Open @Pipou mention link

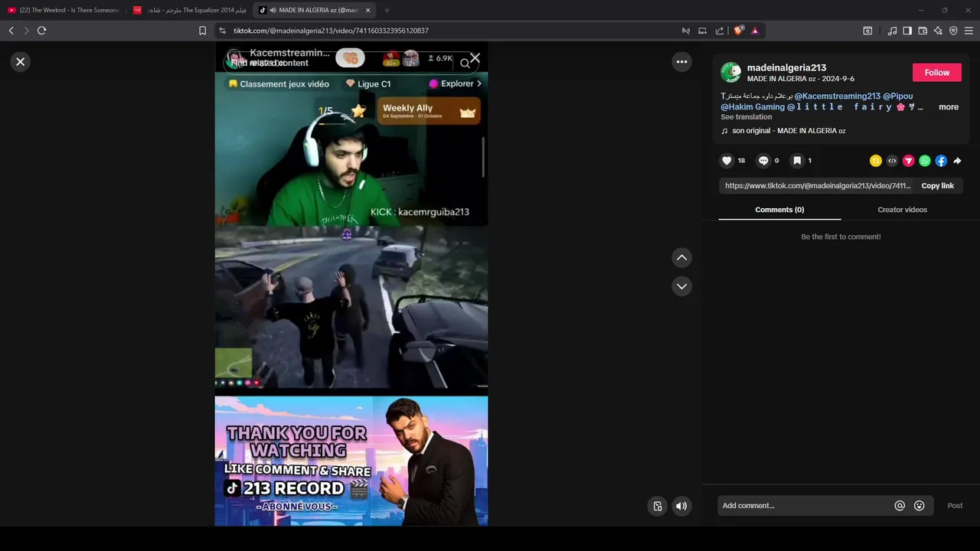[x=897, y=96]
